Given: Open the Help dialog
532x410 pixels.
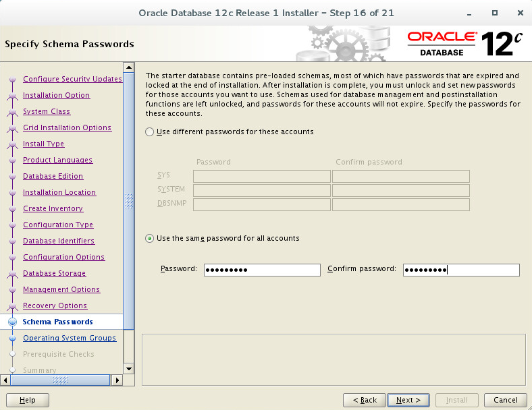Looking at the screenshot, I should 28,400.
